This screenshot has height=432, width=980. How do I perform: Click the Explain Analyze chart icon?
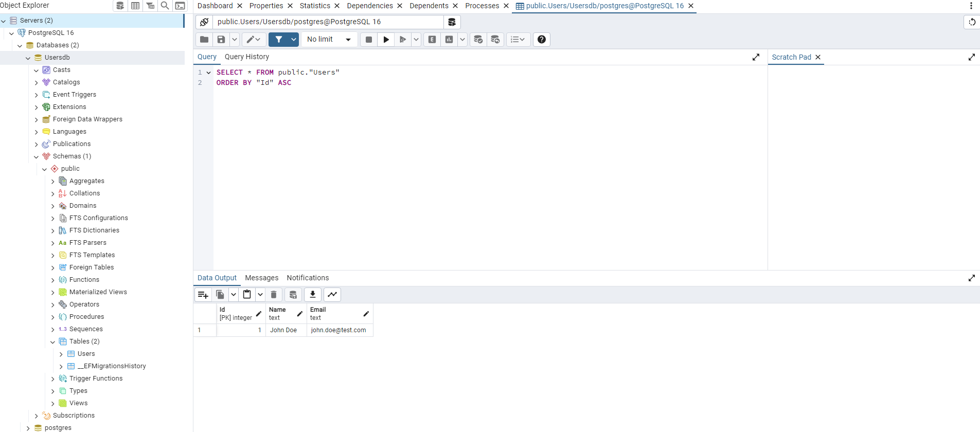click(449, 40)
